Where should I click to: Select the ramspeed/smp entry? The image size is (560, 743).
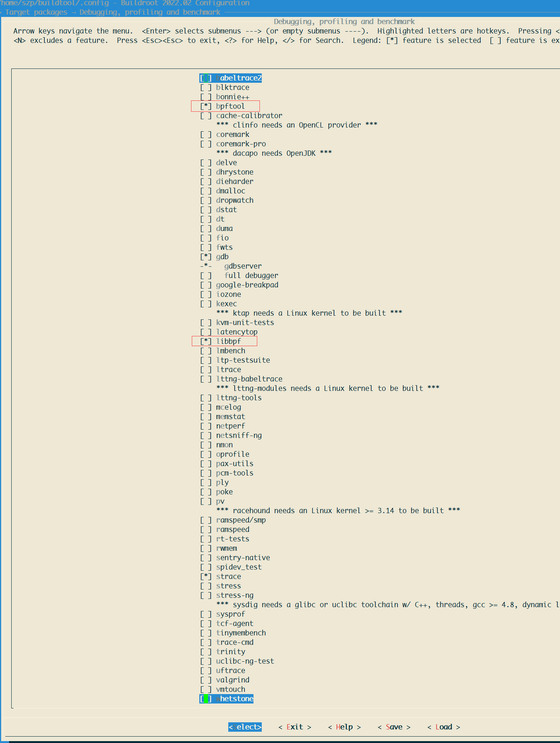233,520
